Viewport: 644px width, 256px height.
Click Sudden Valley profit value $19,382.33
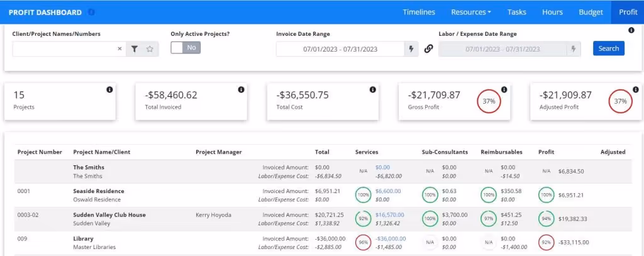point(572,219)
